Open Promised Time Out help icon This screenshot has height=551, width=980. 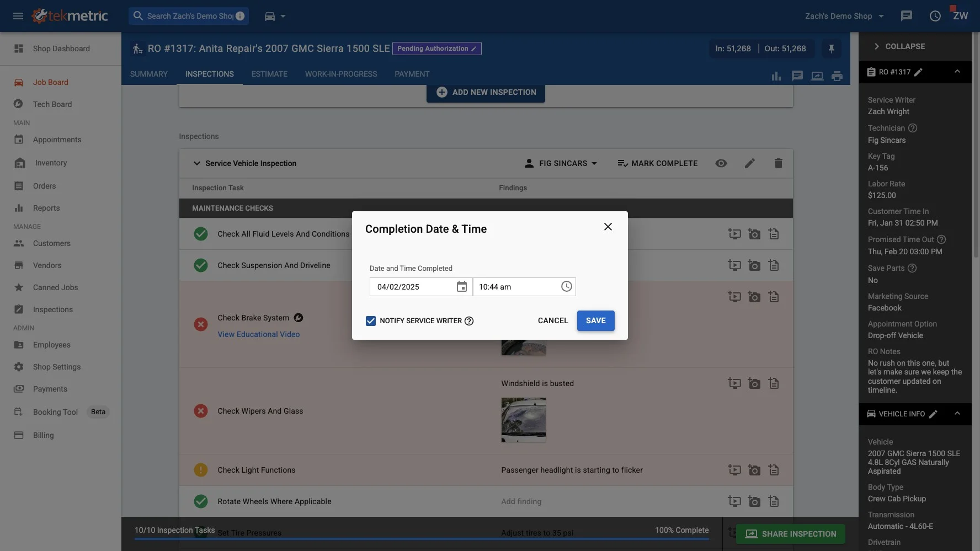pyautogui.click(x=941, y=239)
